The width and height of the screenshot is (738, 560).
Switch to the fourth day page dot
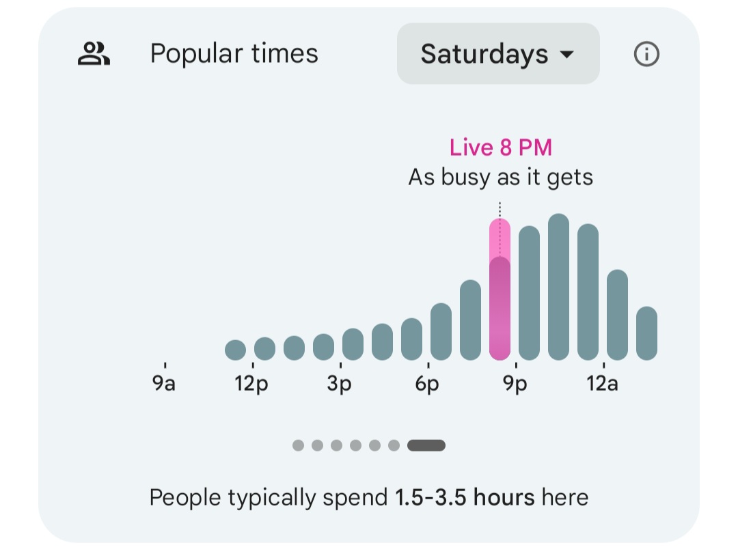click(x=355, y=445)
